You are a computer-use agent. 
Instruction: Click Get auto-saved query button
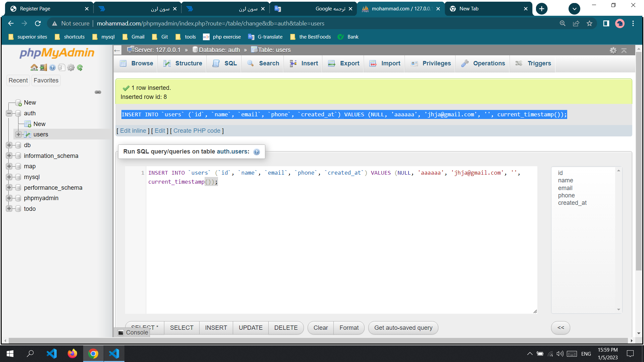403,328
